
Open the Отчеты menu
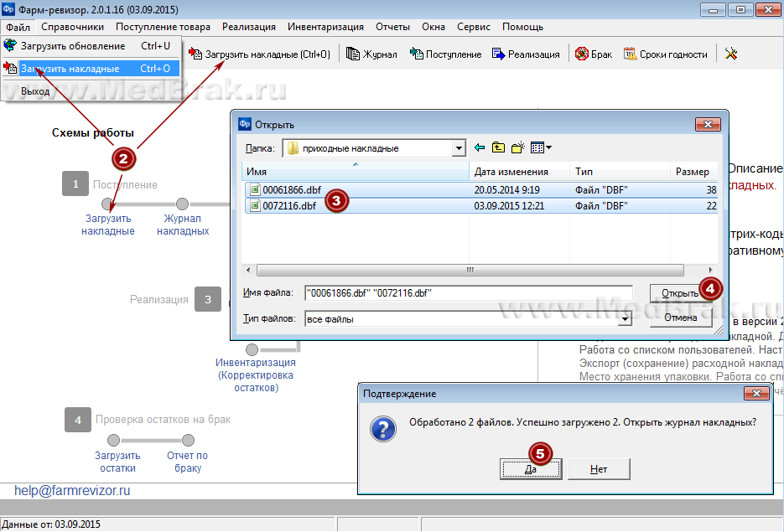(392, 27)
